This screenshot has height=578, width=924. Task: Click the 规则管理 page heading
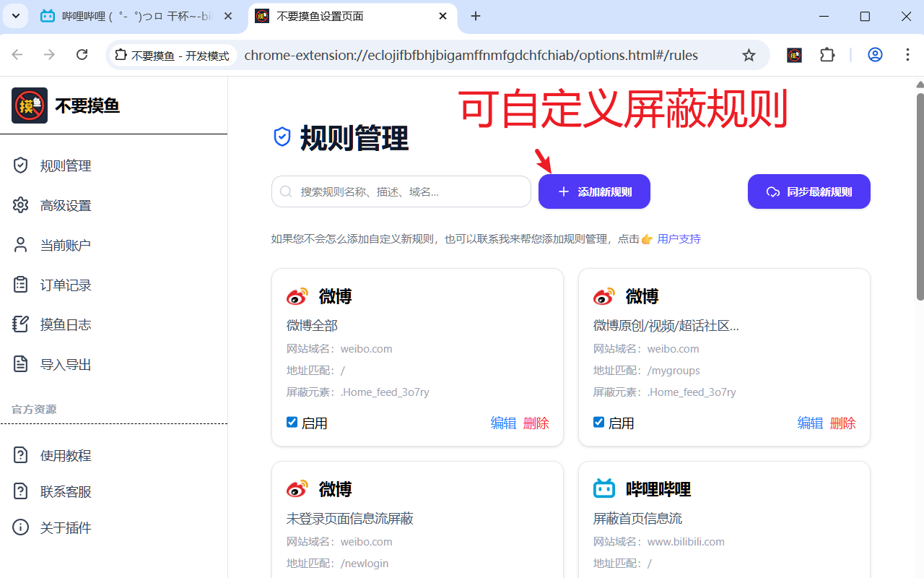354,137
